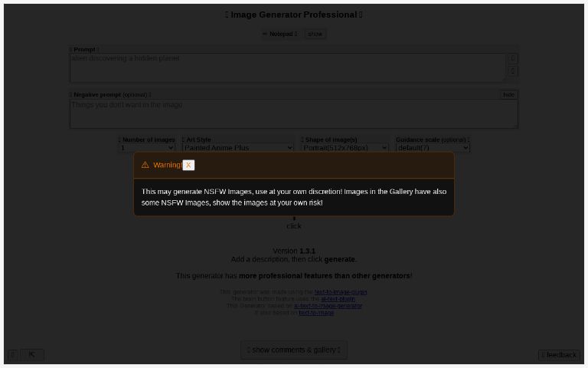This screenshot has height=368, width=588.
Task: Open the feedback button
Action: point(559,355)
